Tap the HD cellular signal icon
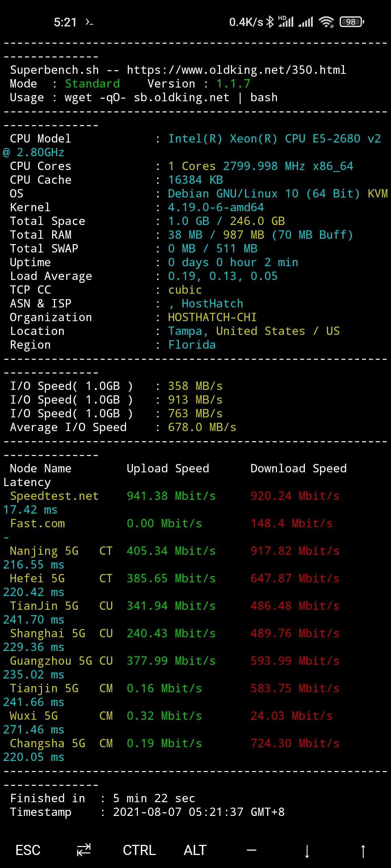 tap(286, 22)
